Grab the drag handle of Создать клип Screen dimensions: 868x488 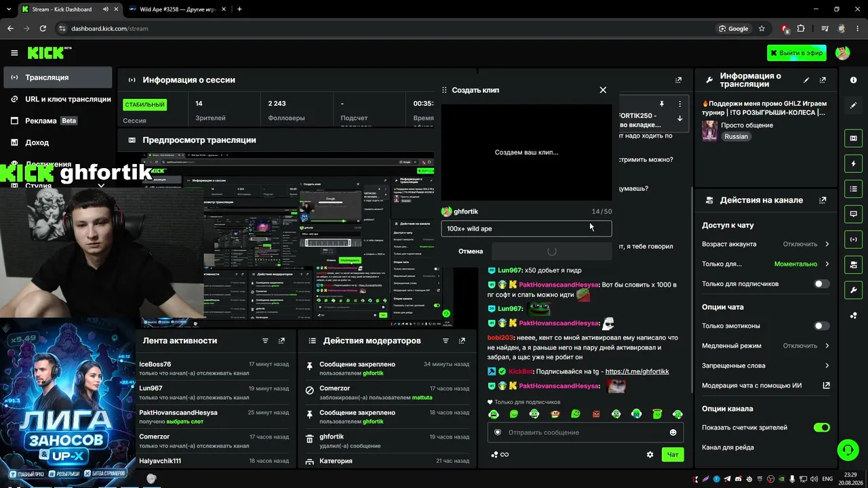(445, 90)
